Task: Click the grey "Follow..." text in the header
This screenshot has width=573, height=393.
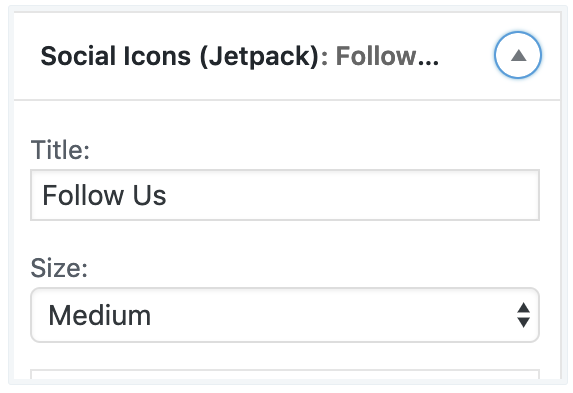Action: coord(387,56)
